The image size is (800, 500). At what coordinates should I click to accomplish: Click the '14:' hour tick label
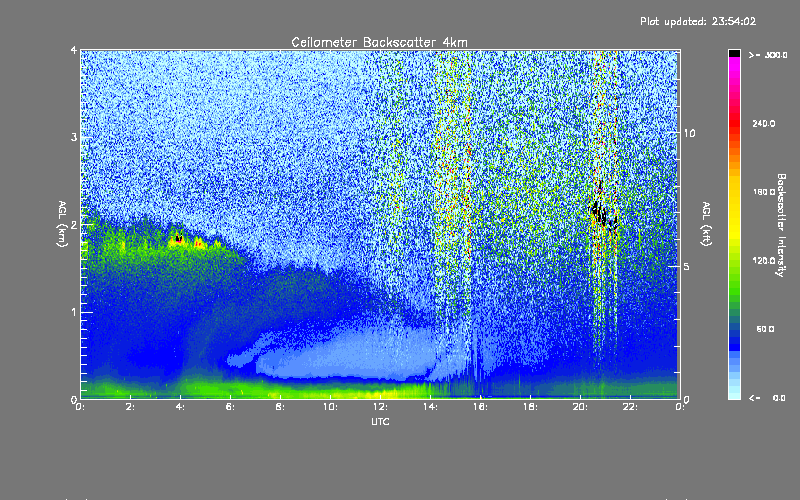click(430, 407)
